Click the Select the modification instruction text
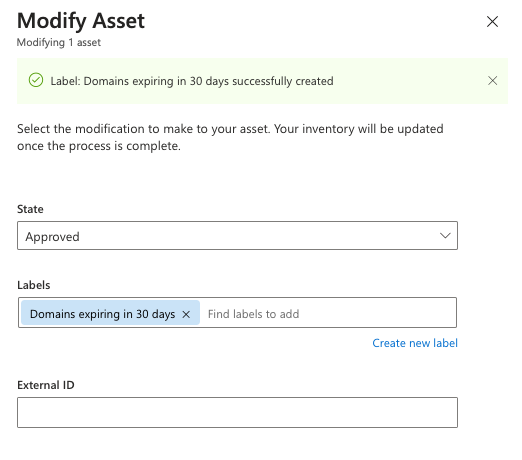Viewport: 522px width, 460px height. click(x=230, y=137)
